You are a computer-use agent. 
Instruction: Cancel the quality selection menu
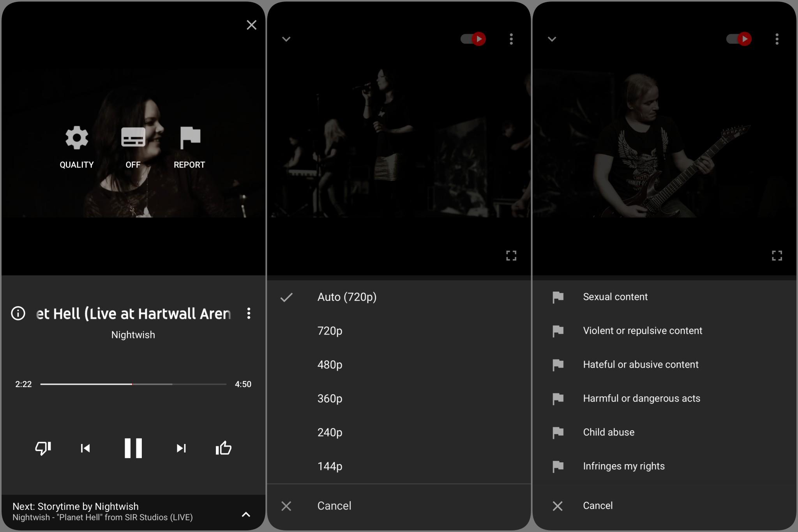click(399, 506)
